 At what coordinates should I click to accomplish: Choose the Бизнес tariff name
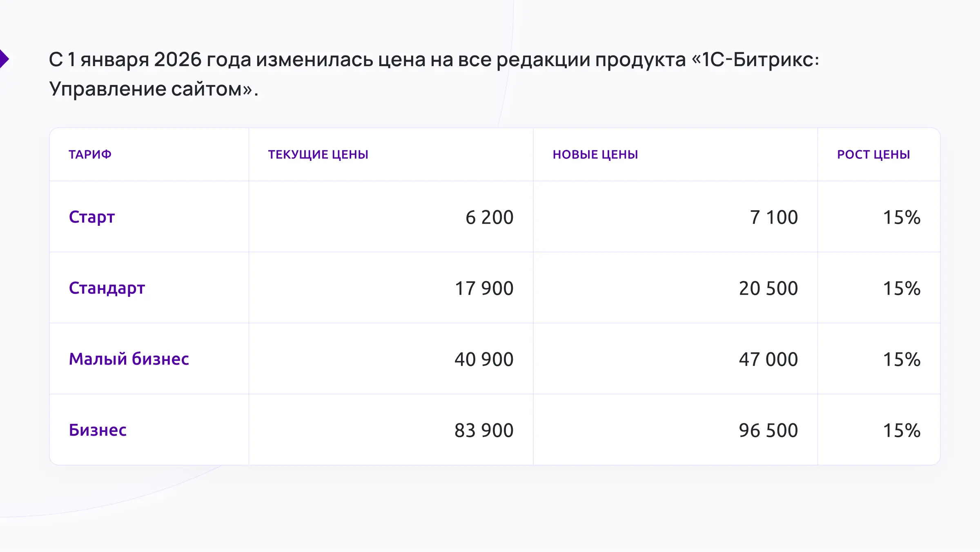(x=98, y=430)
